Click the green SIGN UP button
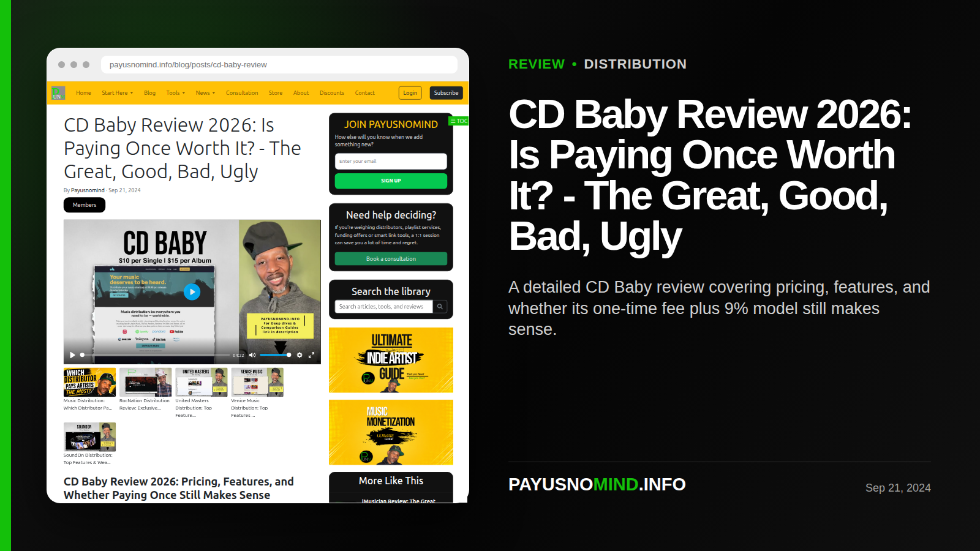980x551 pixels. (x=391, y=181)
